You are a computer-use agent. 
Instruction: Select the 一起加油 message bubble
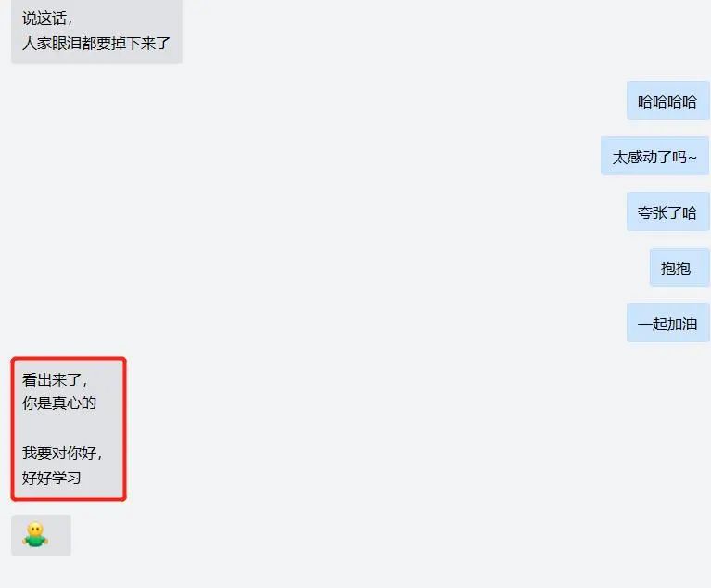point(668,323)
